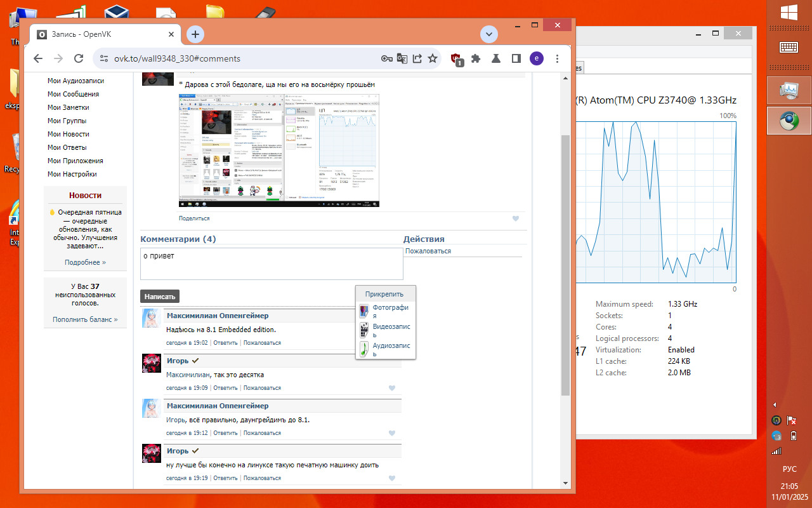Choose Аудиозапись from the attach menu
The image size is (812, 508).
click(x=391, y=349)
